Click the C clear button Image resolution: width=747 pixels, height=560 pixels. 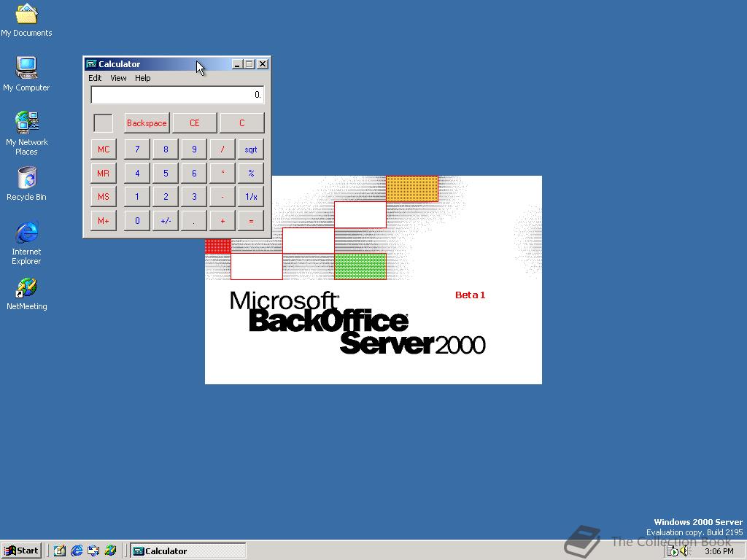[x=242, y=122]
